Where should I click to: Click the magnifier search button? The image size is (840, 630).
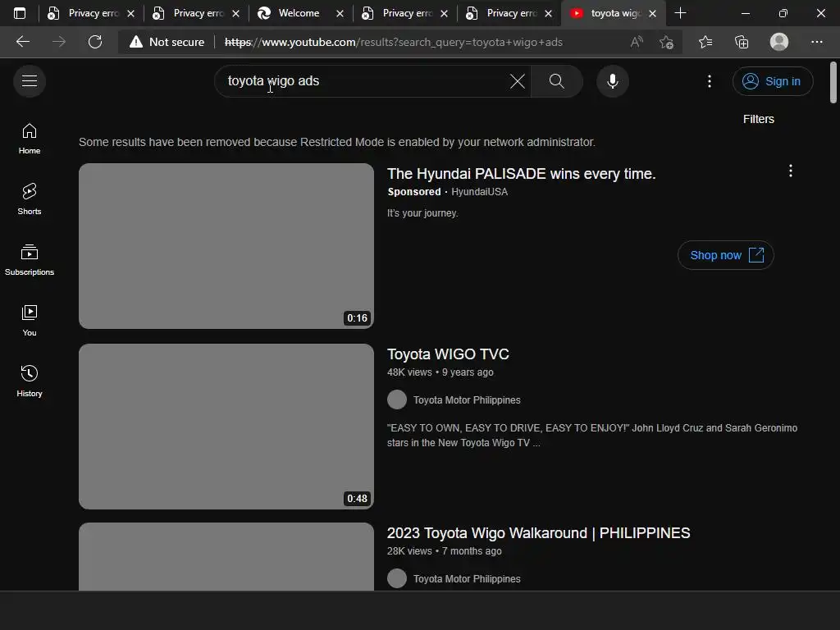(557, 81)
